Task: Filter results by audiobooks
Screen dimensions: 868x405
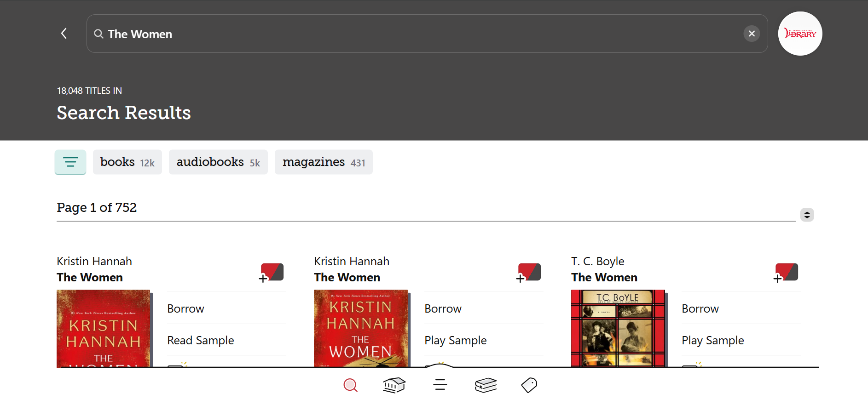Action: click(x=218, y=162)
